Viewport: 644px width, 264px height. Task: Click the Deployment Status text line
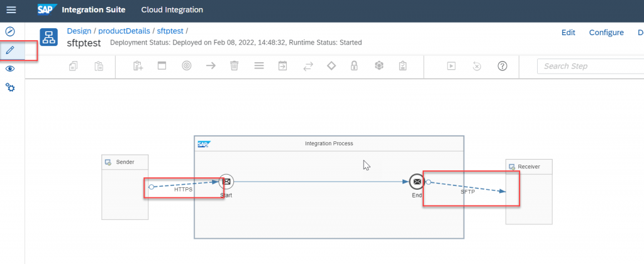tap(236, 43)
